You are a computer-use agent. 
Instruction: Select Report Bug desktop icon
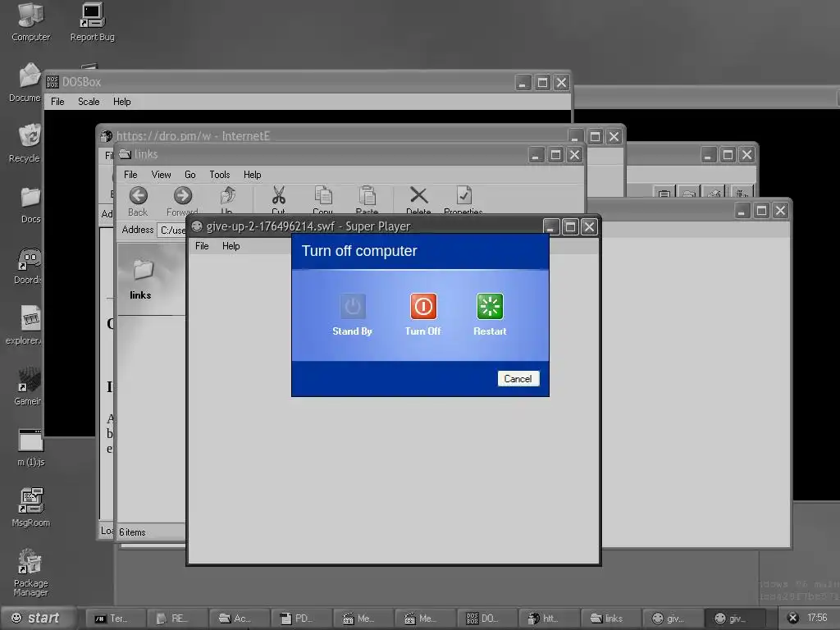pyautogui.click(x=92, y=21)
